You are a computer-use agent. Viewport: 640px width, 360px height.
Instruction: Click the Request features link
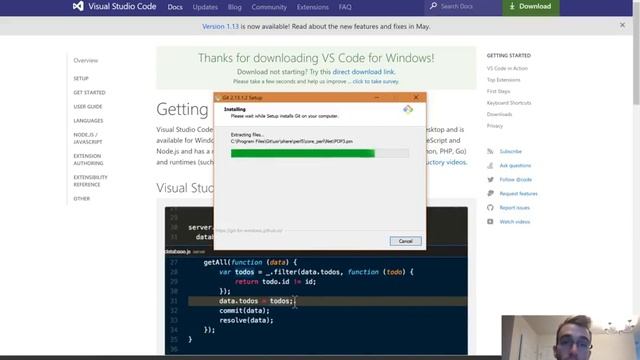[x=518, y=194]
